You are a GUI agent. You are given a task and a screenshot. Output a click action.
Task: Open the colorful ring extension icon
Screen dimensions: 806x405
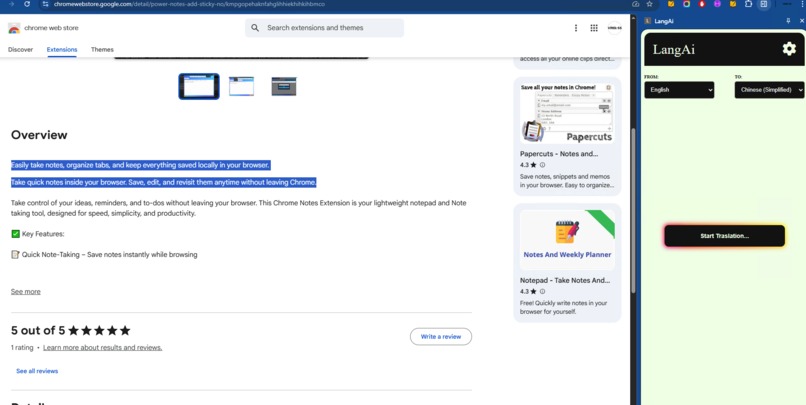686,4
